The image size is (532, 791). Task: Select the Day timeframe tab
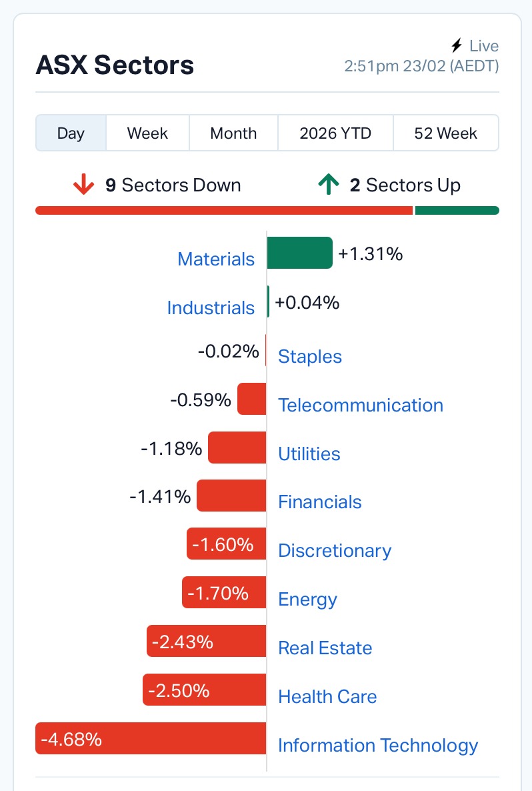click(71, 133)
